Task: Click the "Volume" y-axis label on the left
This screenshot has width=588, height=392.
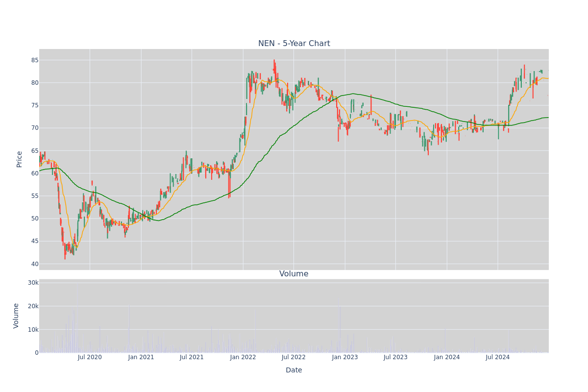Action: (17, 316)
